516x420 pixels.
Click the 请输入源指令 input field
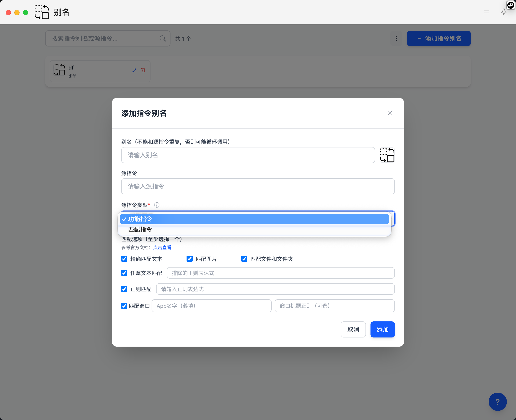pos(258,186)
